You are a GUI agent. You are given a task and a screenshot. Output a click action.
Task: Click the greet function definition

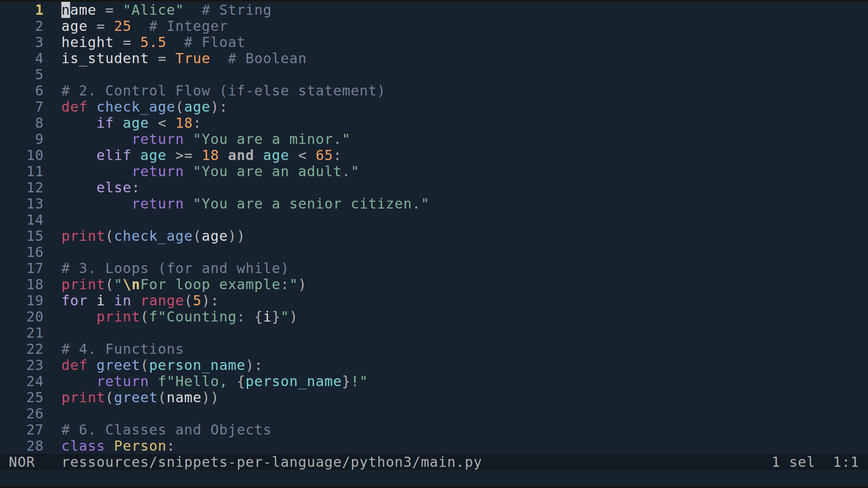click(x=118, y=365)
